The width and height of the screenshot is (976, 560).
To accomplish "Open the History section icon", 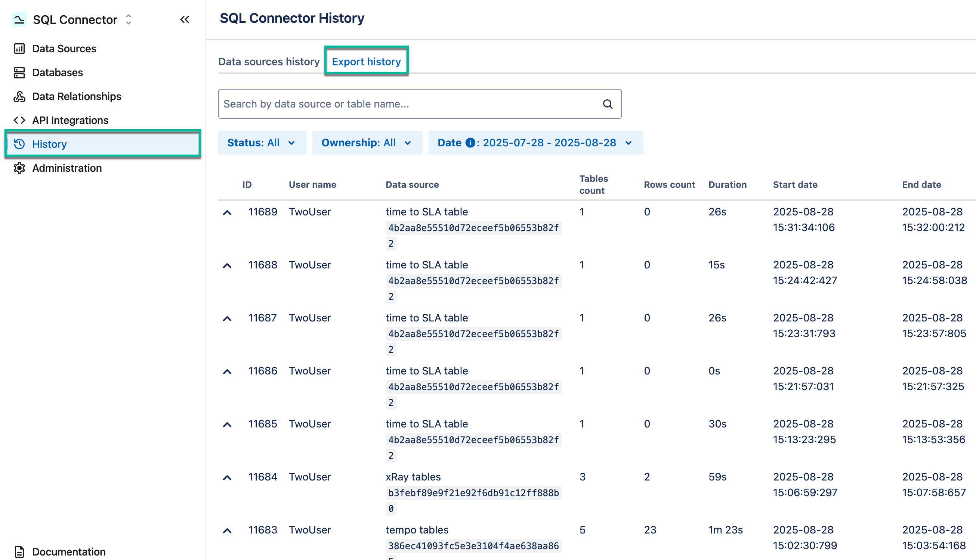I will coord(20,144).
